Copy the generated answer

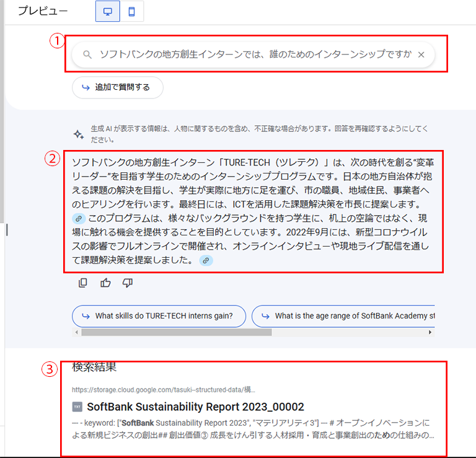[x=82, y=283]
